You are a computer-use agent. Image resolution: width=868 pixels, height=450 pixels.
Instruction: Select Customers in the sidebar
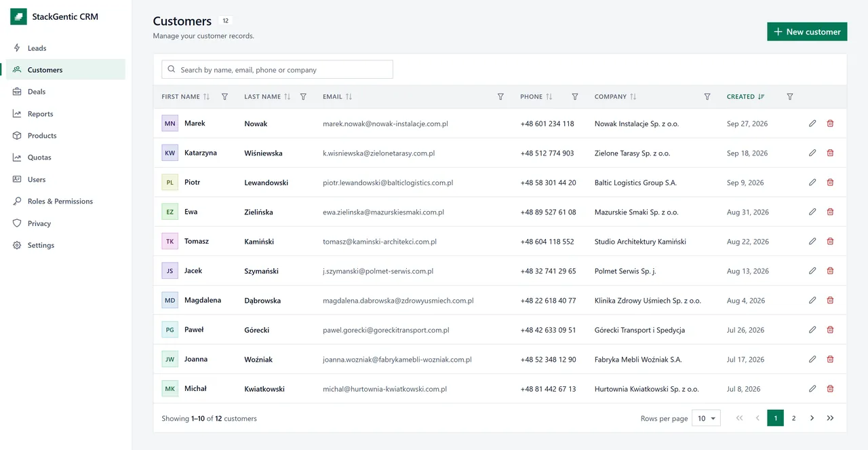coord(66,70)
